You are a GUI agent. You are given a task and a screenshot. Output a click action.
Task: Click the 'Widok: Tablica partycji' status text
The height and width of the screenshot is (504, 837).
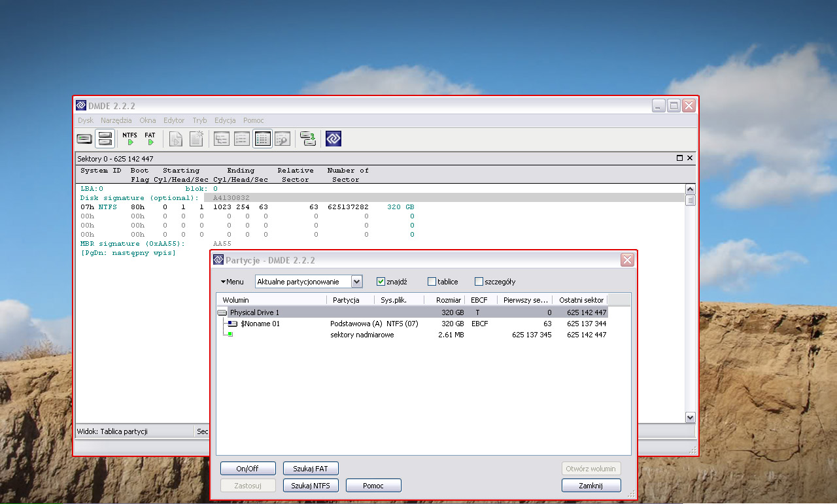tap(112, 431)
